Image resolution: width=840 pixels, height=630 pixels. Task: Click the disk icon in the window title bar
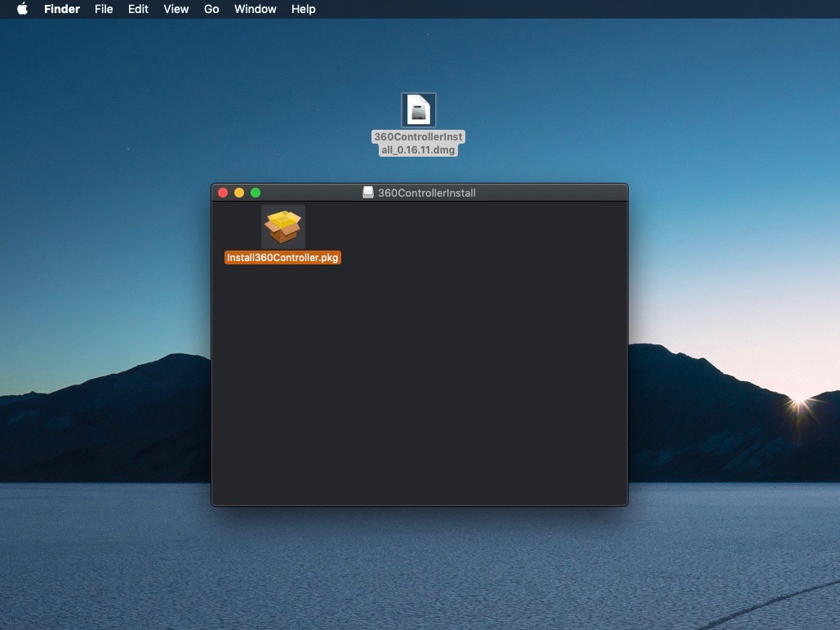(x=367, y=193)
